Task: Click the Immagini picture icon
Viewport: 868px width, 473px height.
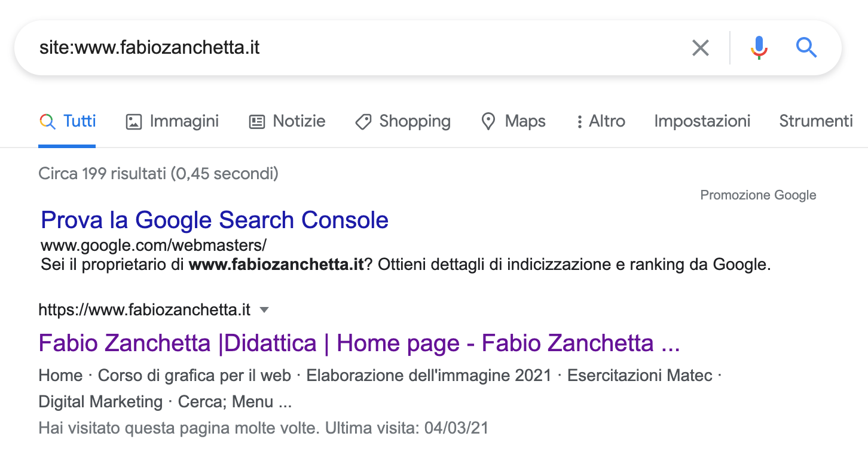Action: coord(133,122)
